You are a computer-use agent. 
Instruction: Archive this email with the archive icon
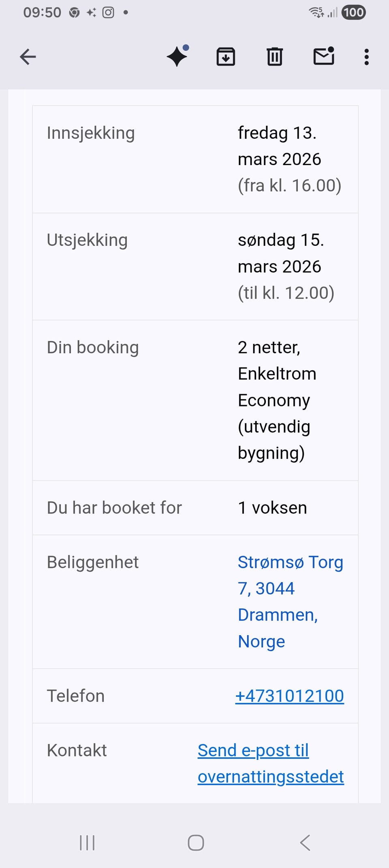pos(226,56)
